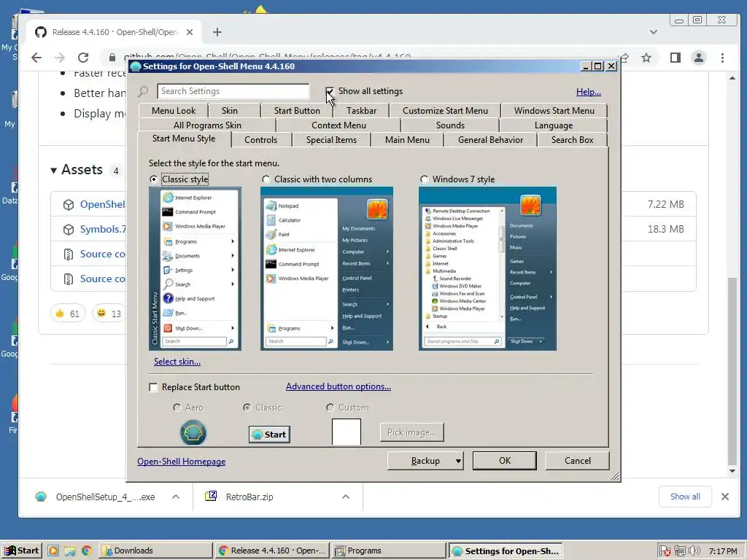
Task: Open Chrome side panel icon
Action: click(675, 58)
